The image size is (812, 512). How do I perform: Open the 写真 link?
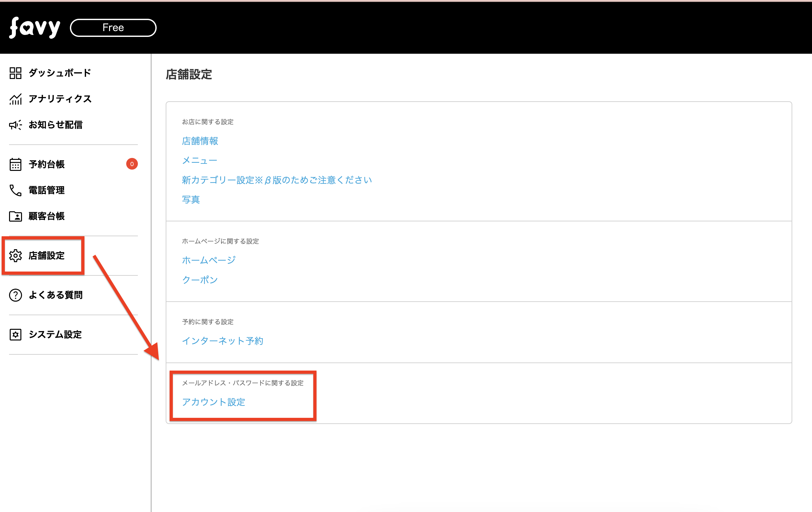[191, 200]
